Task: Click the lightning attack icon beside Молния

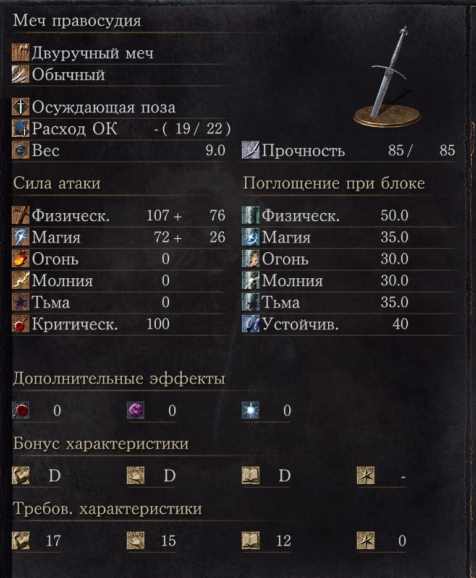Action: [20, 281]
